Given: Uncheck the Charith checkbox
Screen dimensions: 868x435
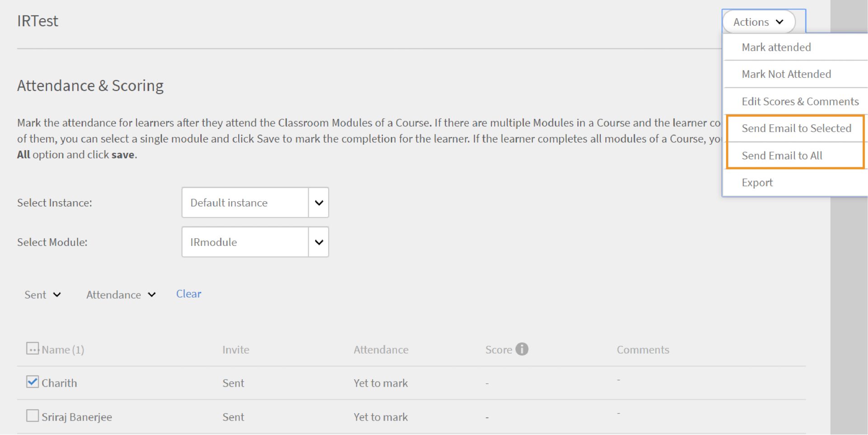Looking at the screenshot, I should coord(32,382).
